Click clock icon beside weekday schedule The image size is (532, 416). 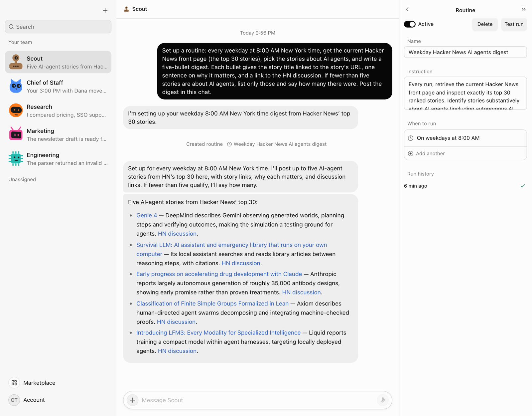click(x=411, y=138)
